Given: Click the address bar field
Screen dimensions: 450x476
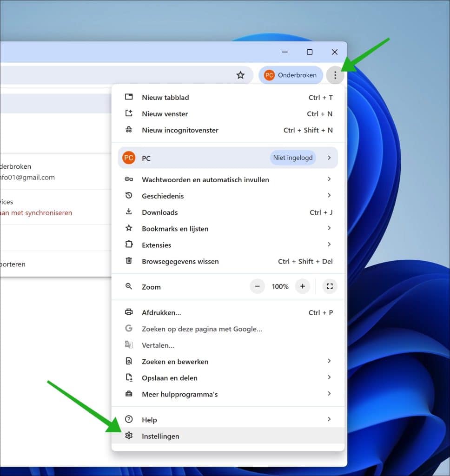Looking at the screenshot, I should click(126, 75).
